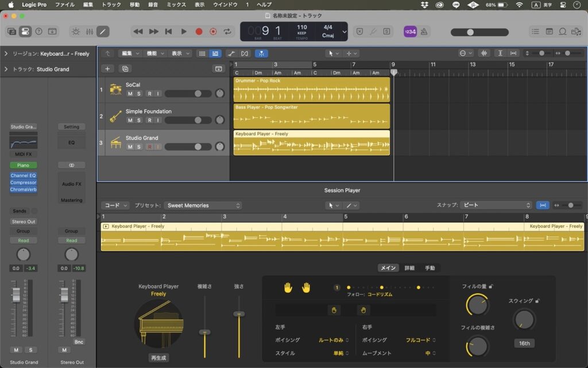588x368 pixels.
Task: Toggle global tracks button above track headers
Action: click(219, 69)
